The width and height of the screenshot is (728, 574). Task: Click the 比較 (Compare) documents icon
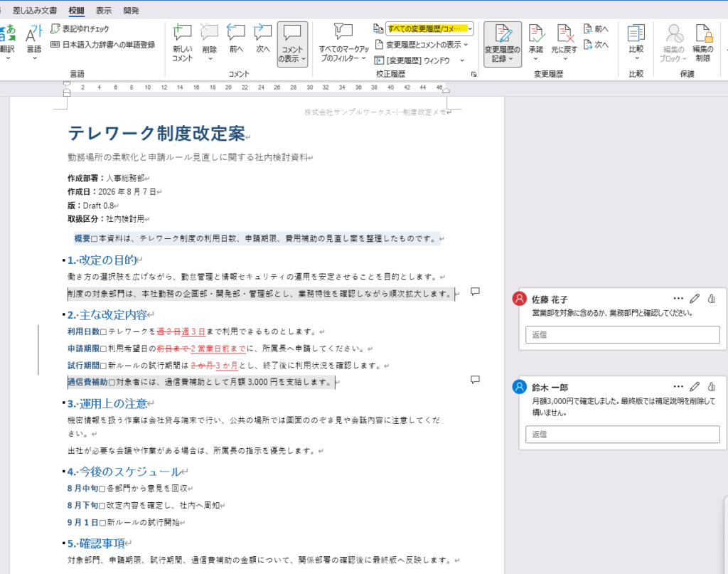(x=636, y=33)
